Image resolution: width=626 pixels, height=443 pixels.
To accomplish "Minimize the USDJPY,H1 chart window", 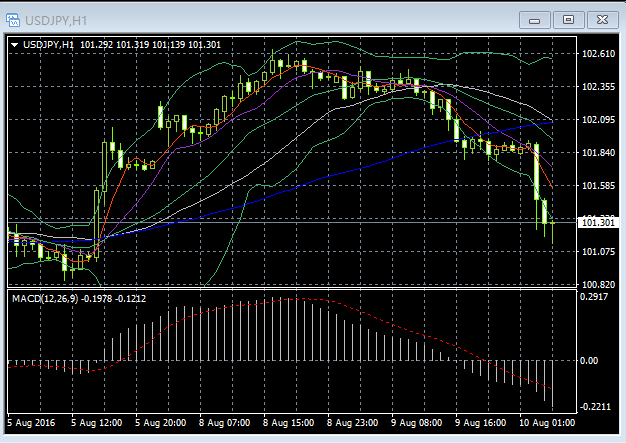I will pos(535,20).
